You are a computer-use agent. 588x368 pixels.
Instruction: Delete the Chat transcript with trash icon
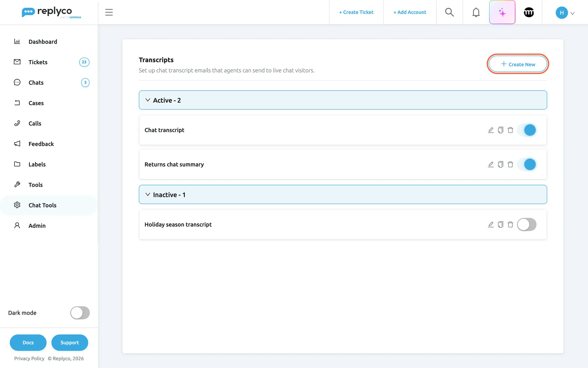coord(510,130)
